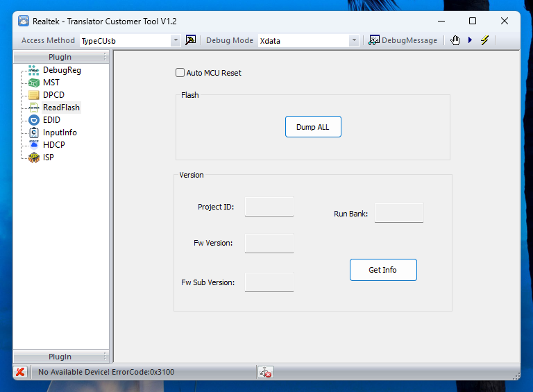
Task: Click the hand stop icon in toolbar
Action: click(x=455, y=40)
